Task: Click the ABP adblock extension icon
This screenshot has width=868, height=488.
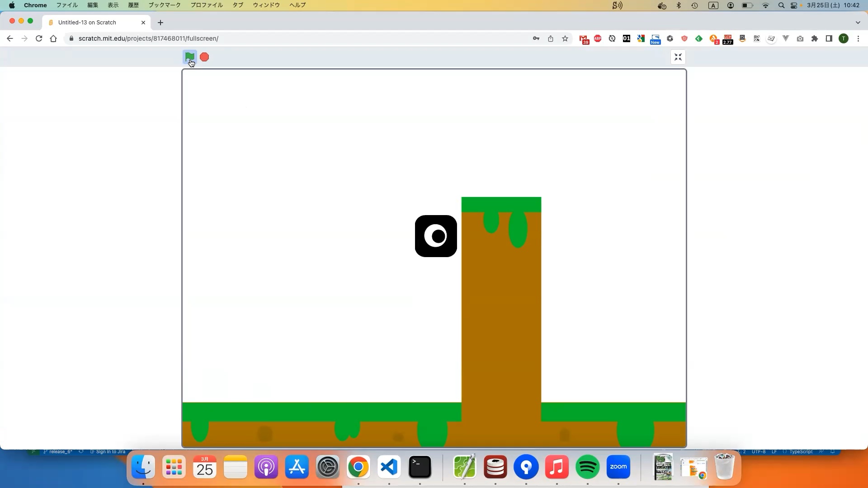Action: pos(598,38)
